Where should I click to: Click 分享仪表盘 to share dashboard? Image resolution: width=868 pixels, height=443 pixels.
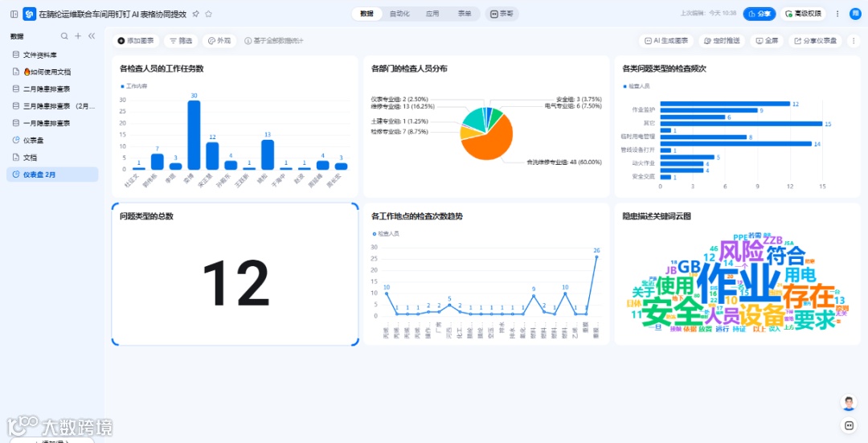coord(816,40)
